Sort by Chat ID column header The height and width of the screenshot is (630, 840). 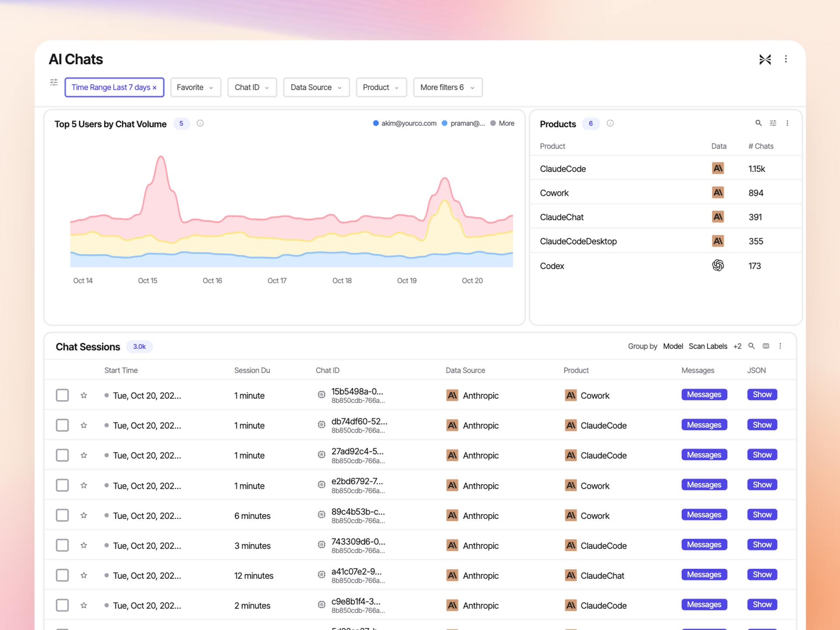328,371
